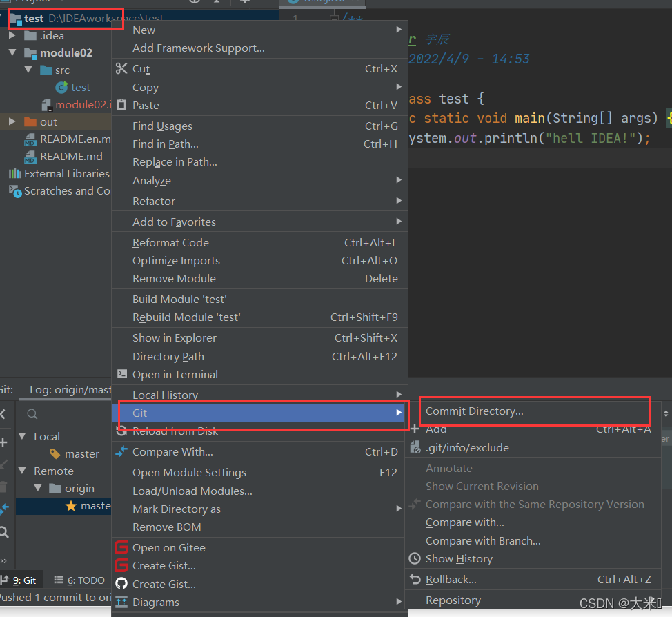Open the Git menu entry
Screen dimensions: 672x617
tap(259, 413)
